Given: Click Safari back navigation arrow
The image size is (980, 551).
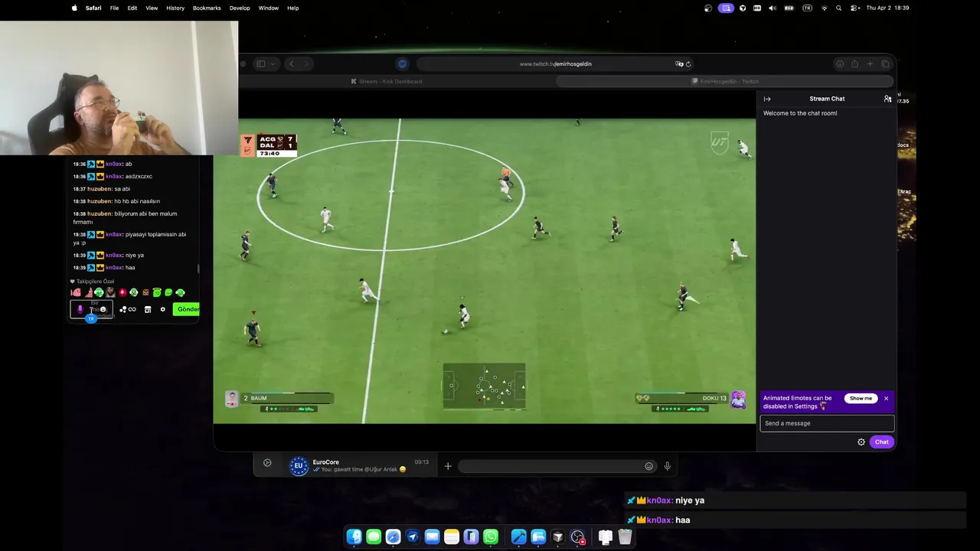Looking at the screenshot, I should pyautogui.click(x=291, y=64).
